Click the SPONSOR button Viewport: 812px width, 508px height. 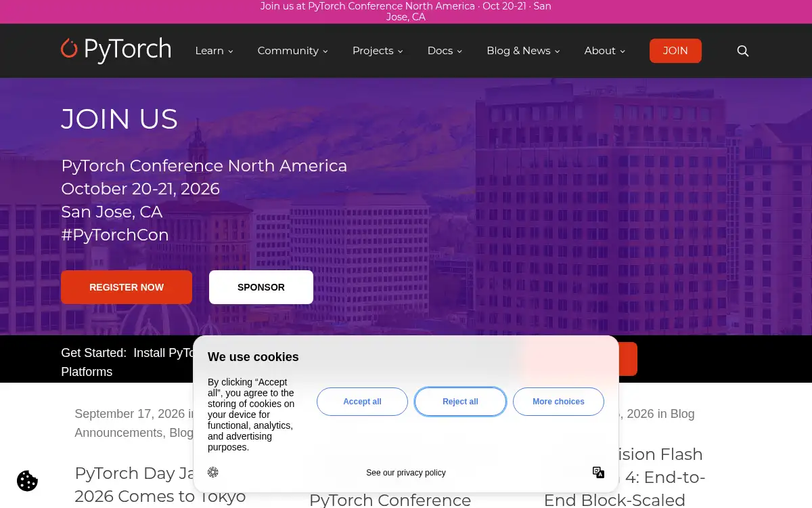261,287
